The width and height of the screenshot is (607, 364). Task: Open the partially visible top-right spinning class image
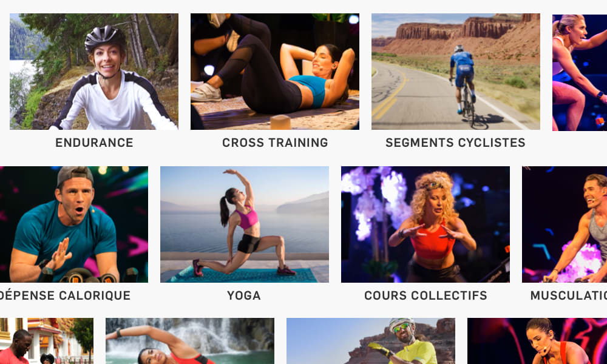tap(580, 73)
